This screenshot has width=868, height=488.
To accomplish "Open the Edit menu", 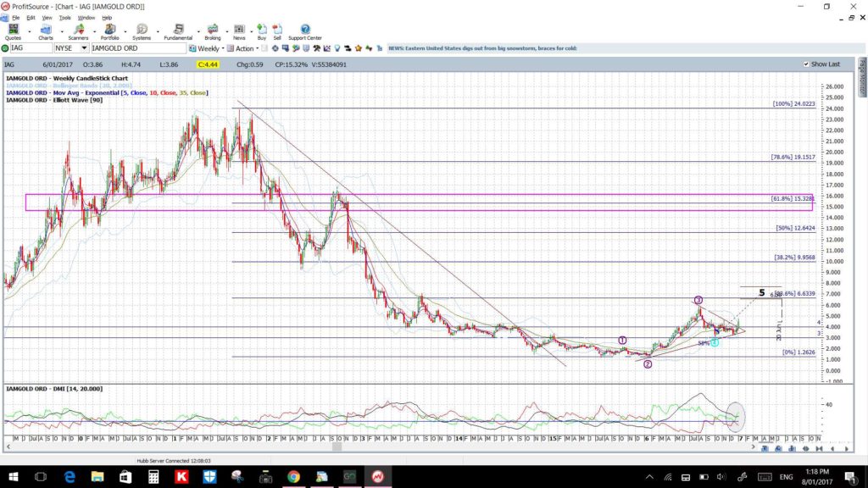I will pyautogui.click(x=31, y=18).
